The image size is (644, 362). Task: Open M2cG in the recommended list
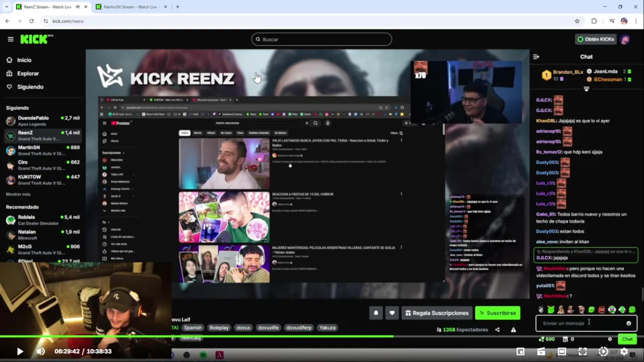click(42, 249)
